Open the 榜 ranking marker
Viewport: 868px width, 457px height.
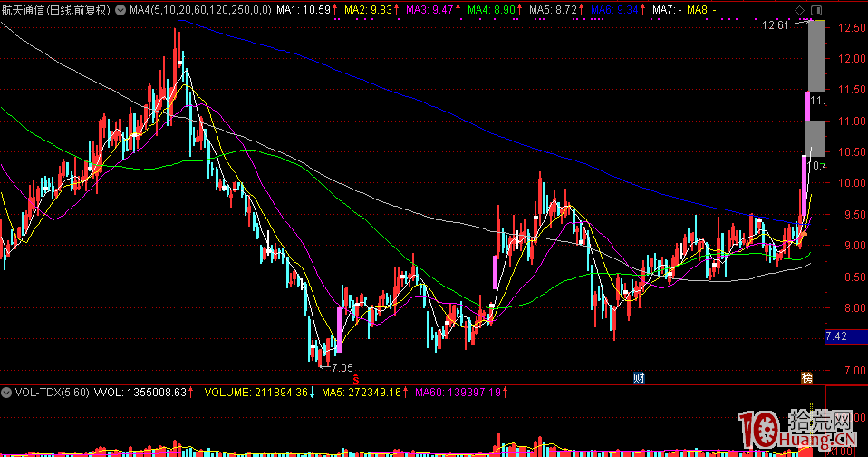[x=807, y=378]
